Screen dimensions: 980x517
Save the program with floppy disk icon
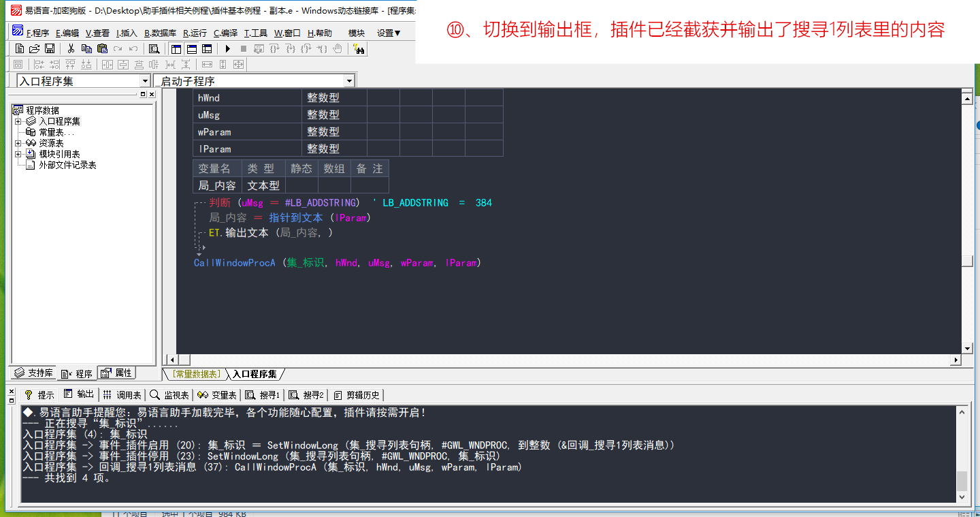point(49,48)
